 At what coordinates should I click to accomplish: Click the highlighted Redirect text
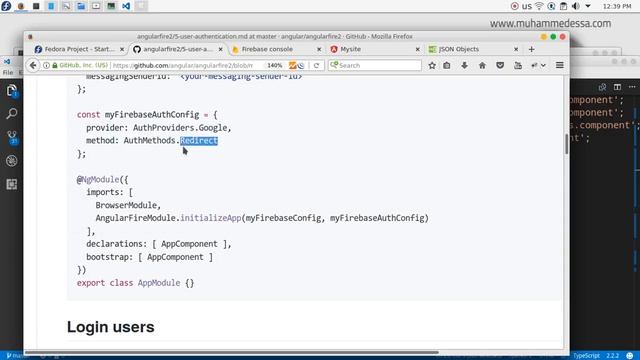click(199, 141)
